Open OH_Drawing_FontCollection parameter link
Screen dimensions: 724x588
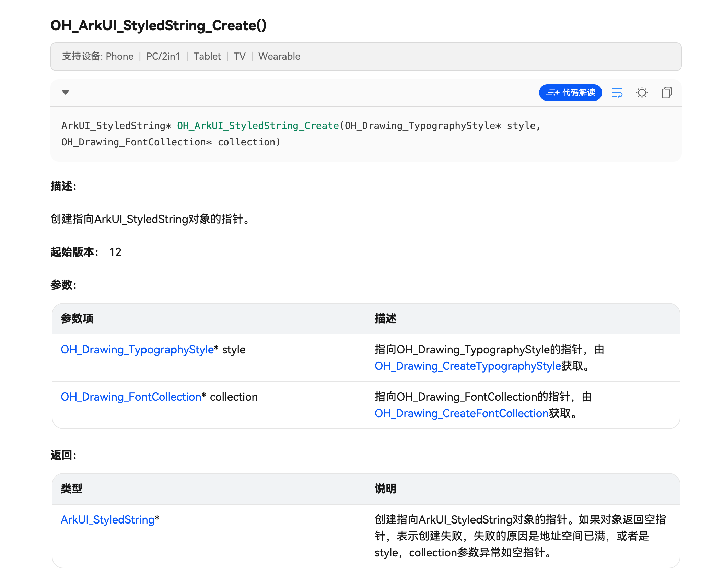tap(131, 397)
